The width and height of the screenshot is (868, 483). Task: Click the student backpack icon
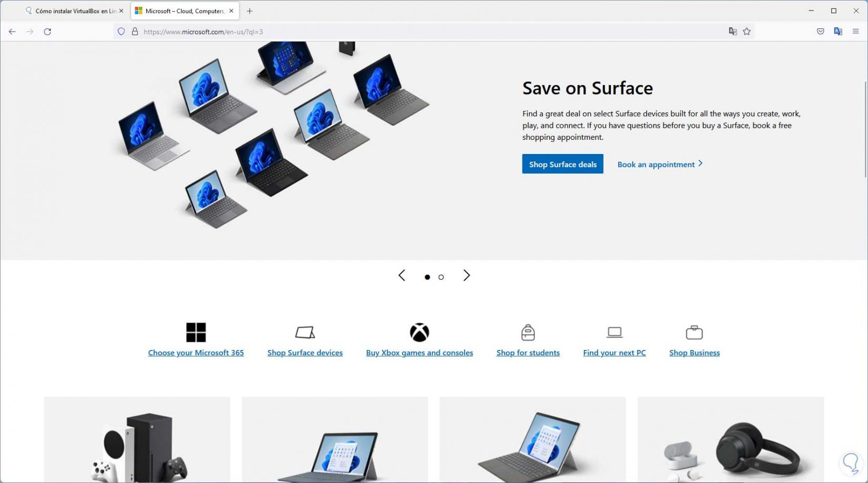coord(528,333)
